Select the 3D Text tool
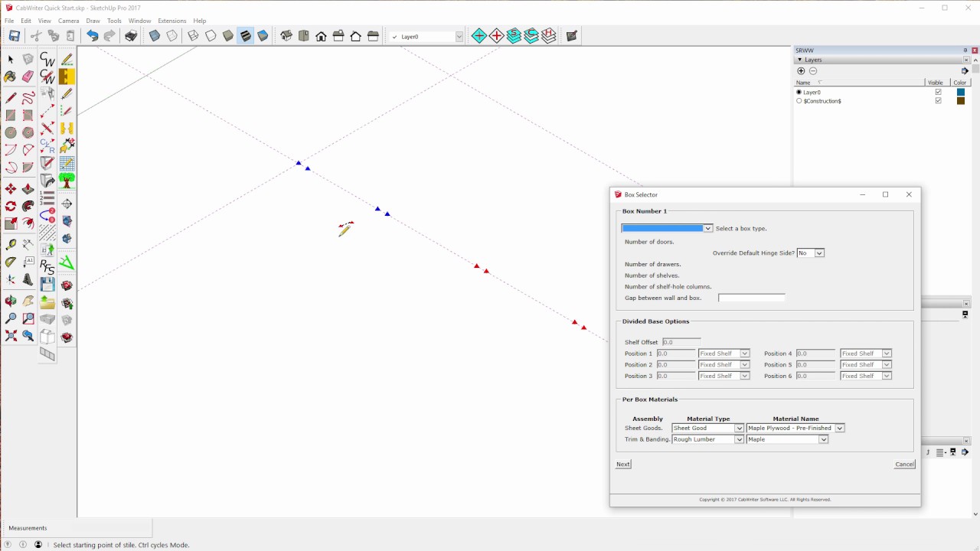Image resolution: width=980 pixels, height=551 pixels. coord(28,279)
